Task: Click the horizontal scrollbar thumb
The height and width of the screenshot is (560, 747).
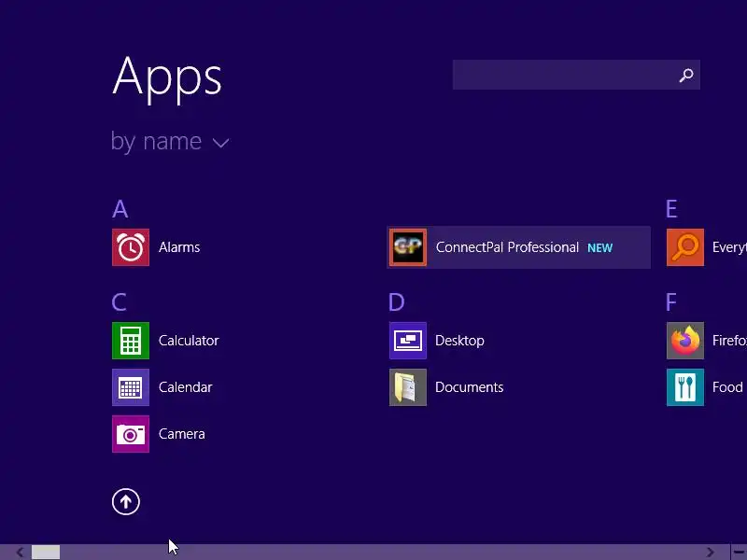Action: 46,553
